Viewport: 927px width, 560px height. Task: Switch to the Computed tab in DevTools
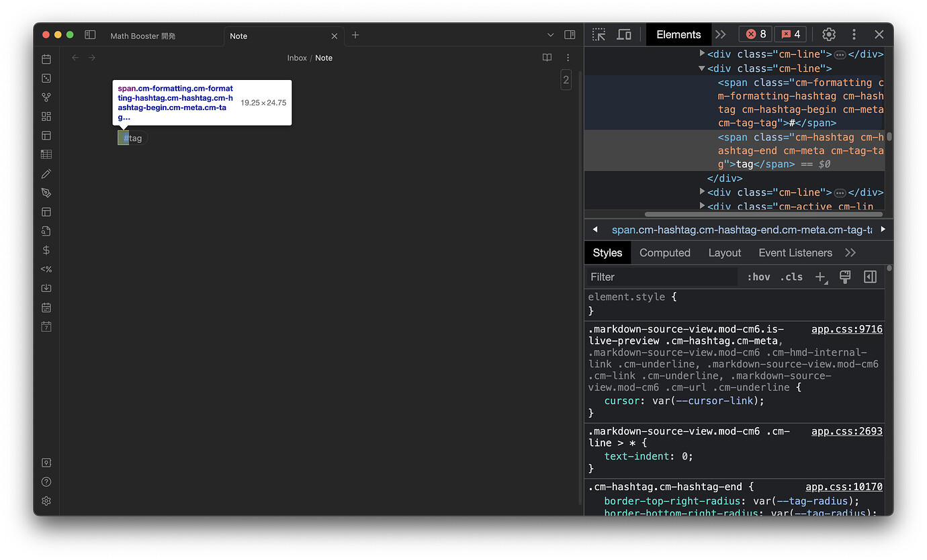[664, 252]
